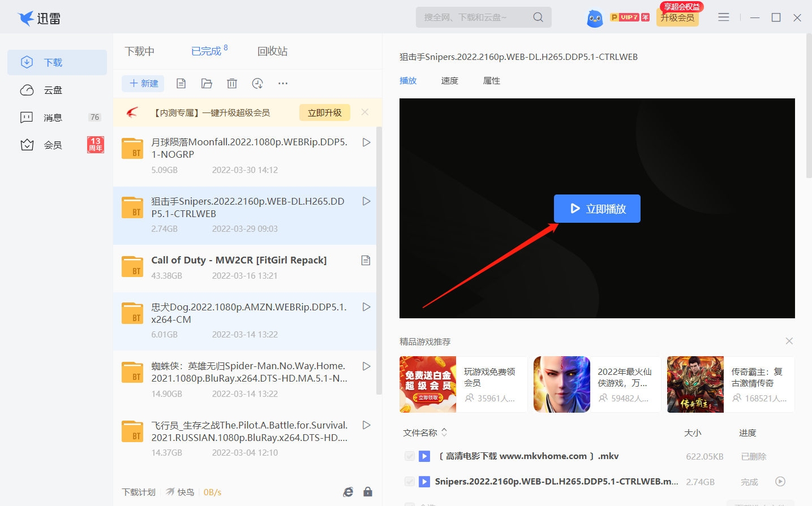Click the 立即播放 play button

coord(597,209)
